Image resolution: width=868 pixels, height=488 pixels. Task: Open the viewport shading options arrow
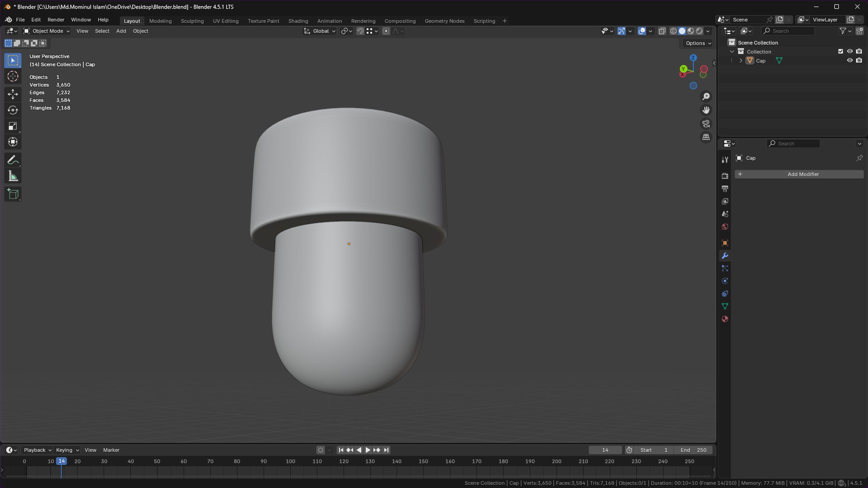pyautogui.click(x=708, y=31)
